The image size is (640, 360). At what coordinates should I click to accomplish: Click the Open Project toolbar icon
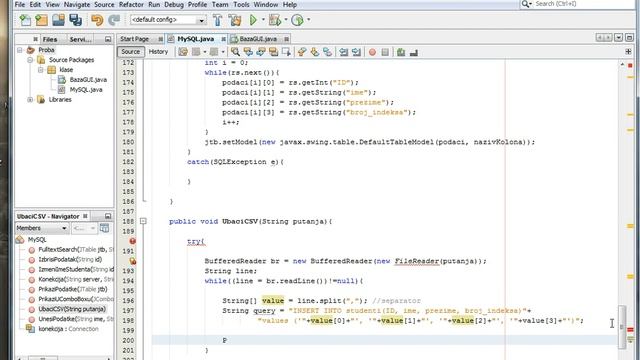(x=58, y=20)
